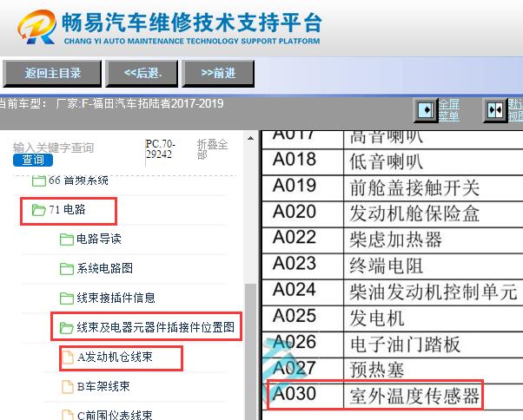Open the B车架线束 document
The height and width of the screenshot is (420, 523).
(103, 386)
